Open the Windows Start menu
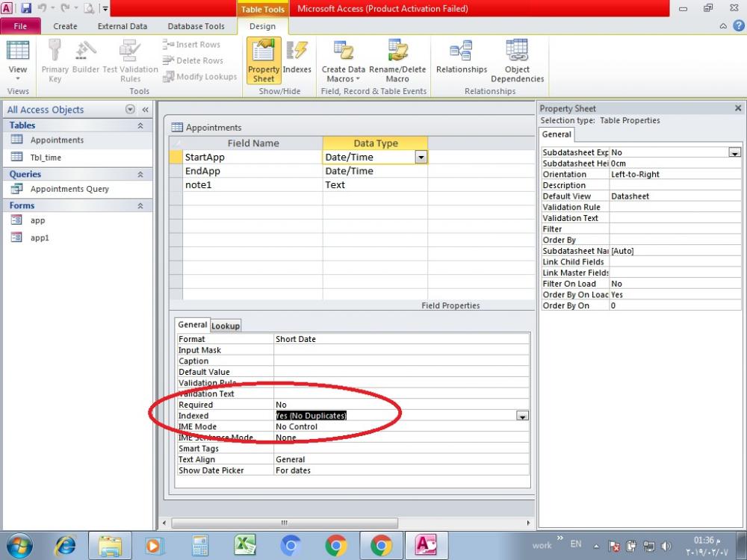 pos(19,546)
